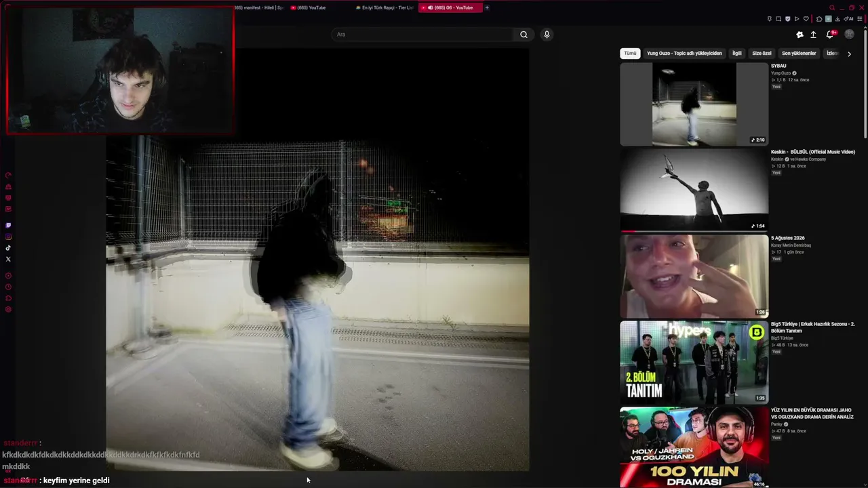Screen dimensions: 868x488
Task: Open the Big5 Türkiye 2. Bölüm thumbnail
Action: tap(694, 363)
